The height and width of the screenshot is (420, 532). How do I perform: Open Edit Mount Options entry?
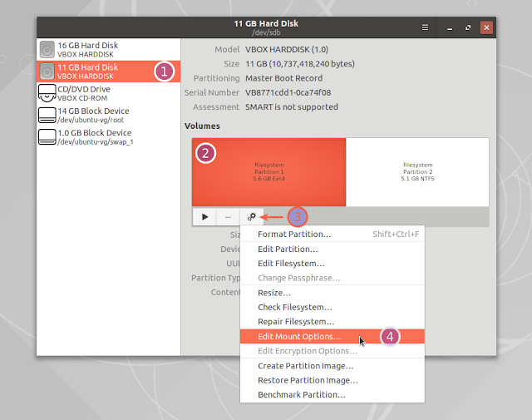pos(299,337)
